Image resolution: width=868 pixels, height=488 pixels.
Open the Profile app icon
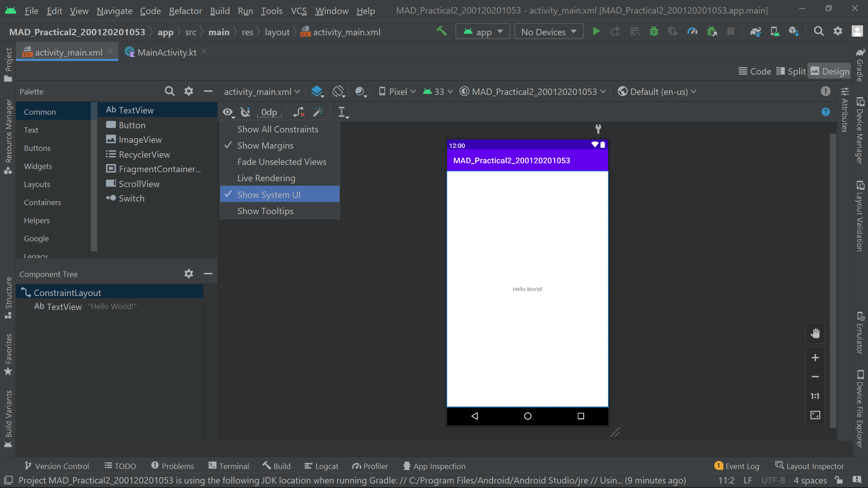click(693, 31)
